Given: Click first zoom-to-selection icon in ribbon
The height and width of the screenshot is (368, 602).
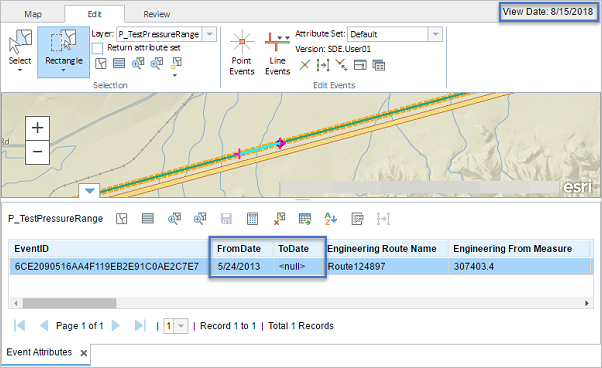Looking at the screenshot, I should [x=137, y=63].
